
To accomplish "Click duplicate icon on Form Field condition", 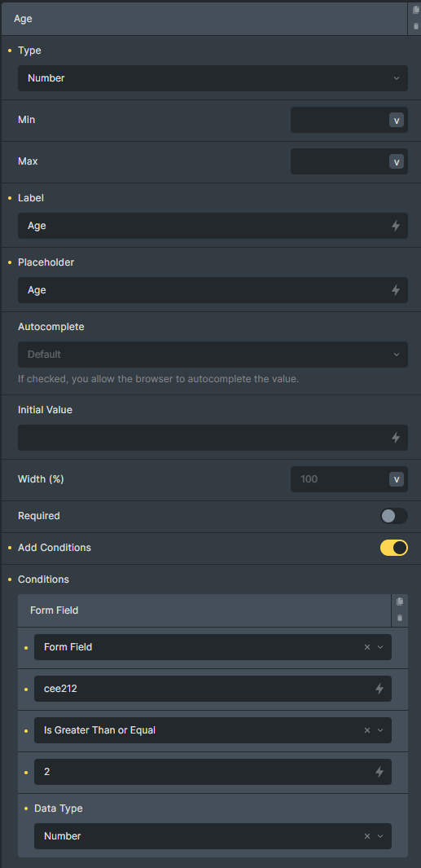I will tap(400, 601).
